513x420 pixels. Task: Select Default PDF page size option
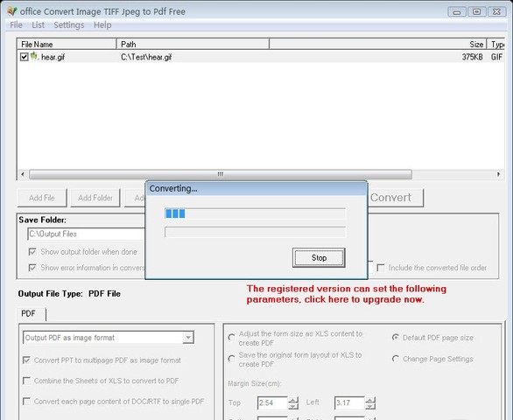pyautogui.click(x=396, y=337)
